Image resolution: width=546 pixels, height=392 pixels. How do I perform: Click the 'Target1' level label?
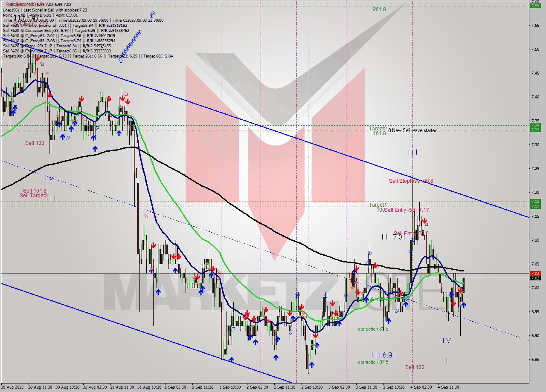(x=378, y=205)
